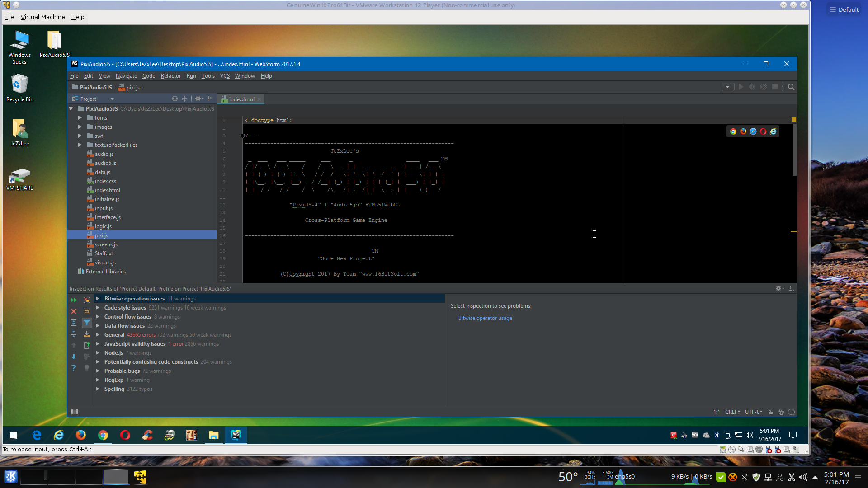Expand fonts folder in project tree
868x488 pixels.
pyautogui.click(x=80, y=118)
